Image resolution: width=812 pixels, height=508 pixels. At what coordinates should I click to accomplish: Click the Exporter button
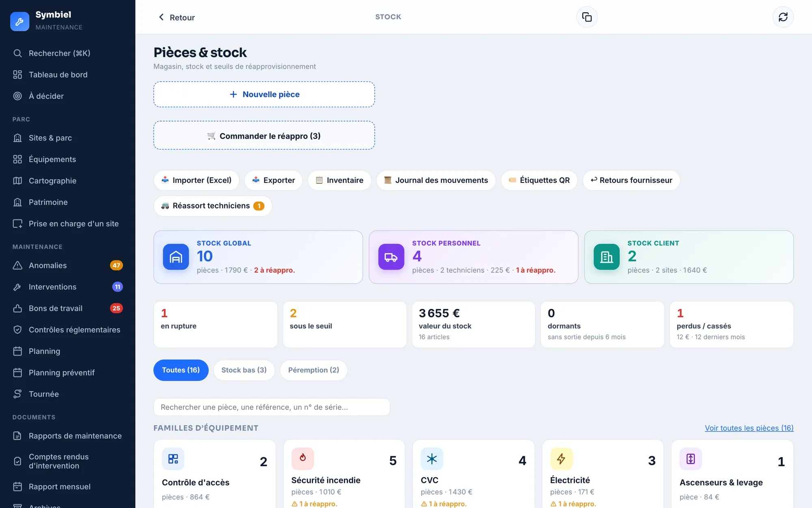273,180
